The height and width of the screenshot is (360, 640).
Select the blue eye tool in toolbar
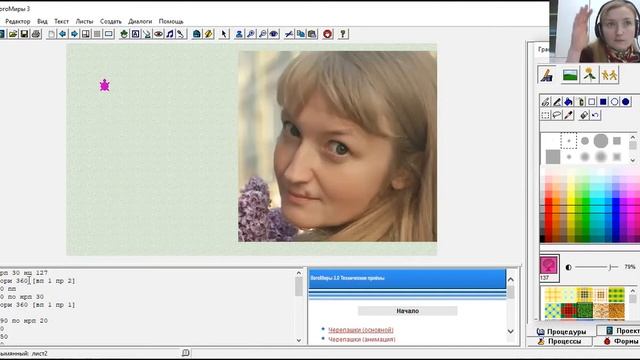pos(273,34)
